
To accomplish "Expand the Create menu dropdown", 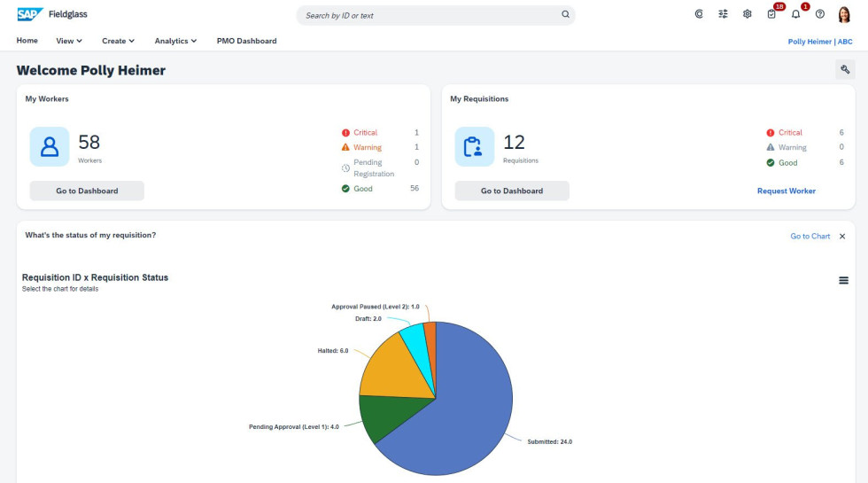I will pos(118,41).
